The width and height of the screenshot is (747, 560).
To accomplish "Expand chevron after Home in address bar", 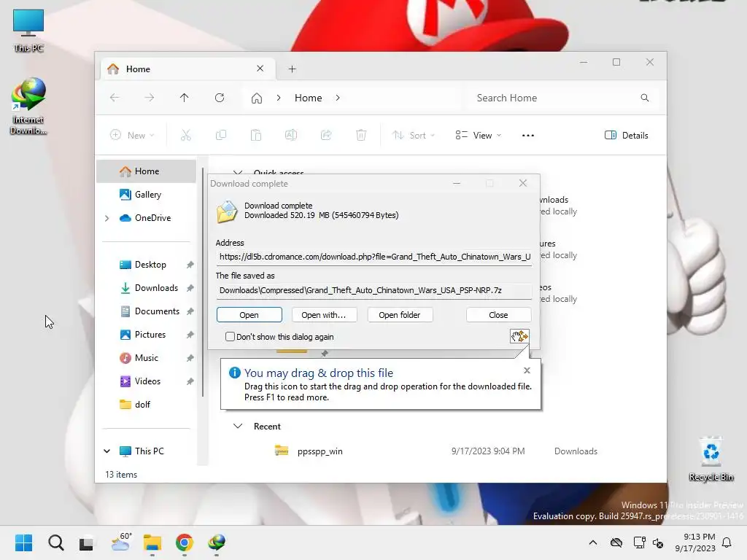I will pyautogui.click(x=338, y=98).
